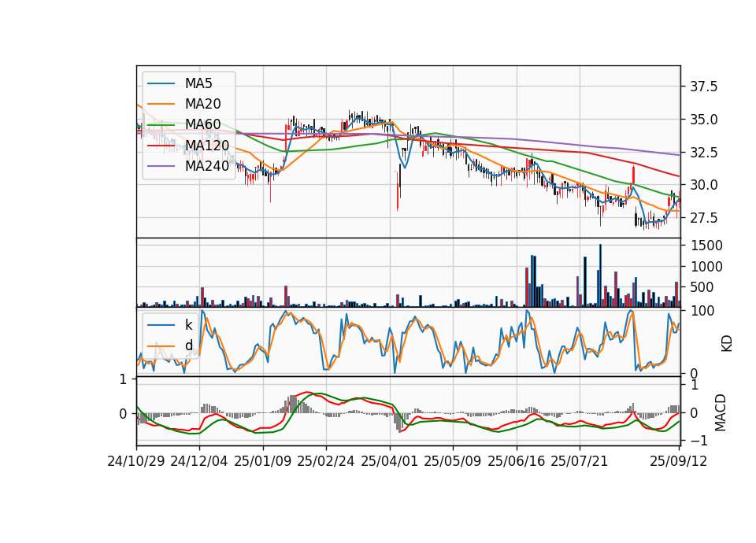This screenshot has height=543, width=756.
Task: Click the 24/12/04 date label
Action: pos(199,461)
